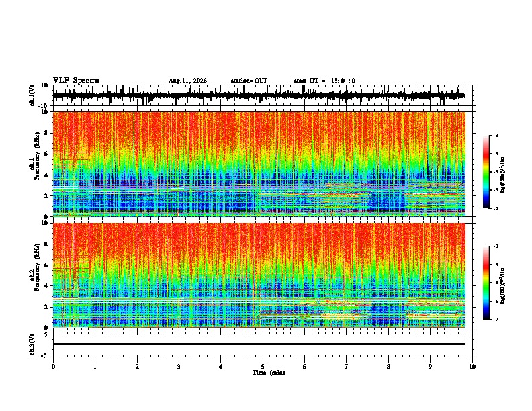
Task: Click the ch.2 colorbar 'log(PSD)' label
Action: coord(503,285)
